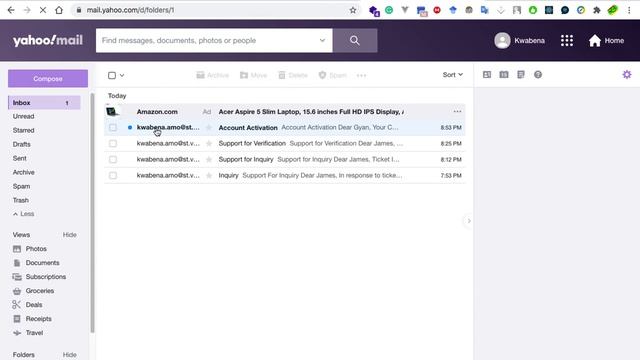Open the Sent folder

pyautogui.click(x=19, y=158)
